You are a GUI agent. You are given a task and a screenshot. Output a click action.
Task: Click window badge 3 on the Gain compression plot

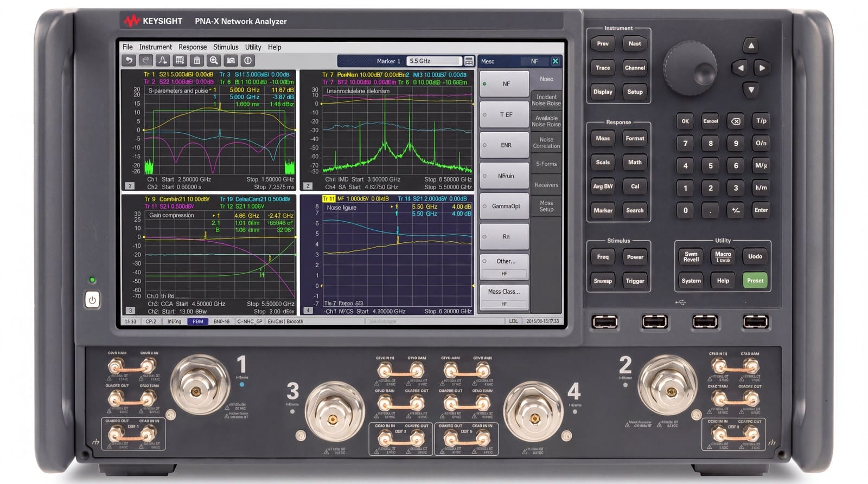pos(130,311)
